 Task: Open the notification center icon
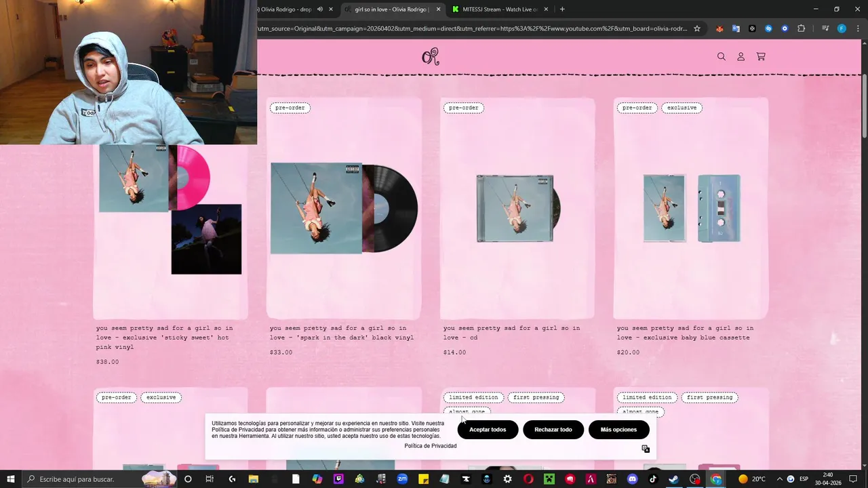[x=853, y=479]
